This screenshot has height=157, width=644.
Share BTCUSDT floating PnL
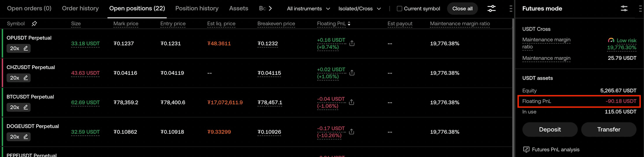tap(351, 102)
